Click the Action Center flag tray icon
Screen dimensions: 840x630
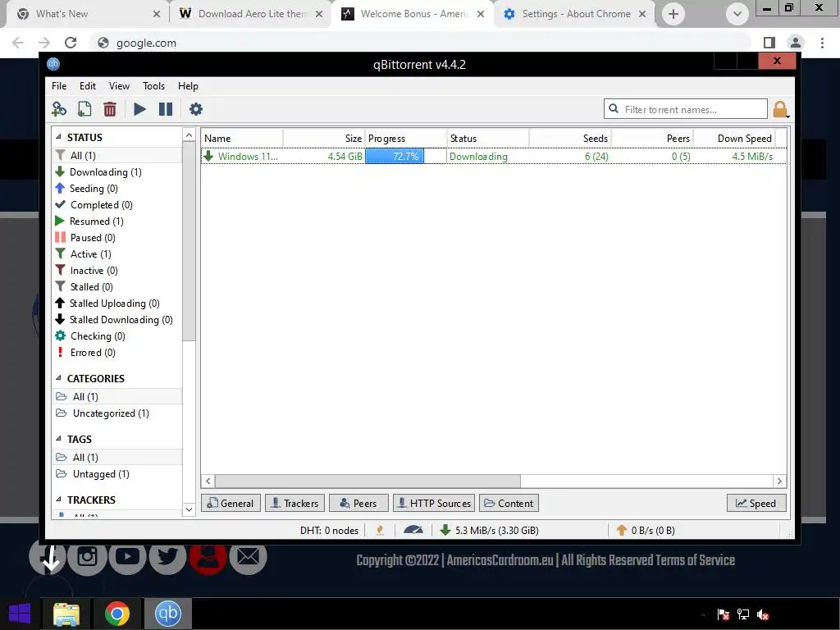pyautogui.click(x=724, y=614)
